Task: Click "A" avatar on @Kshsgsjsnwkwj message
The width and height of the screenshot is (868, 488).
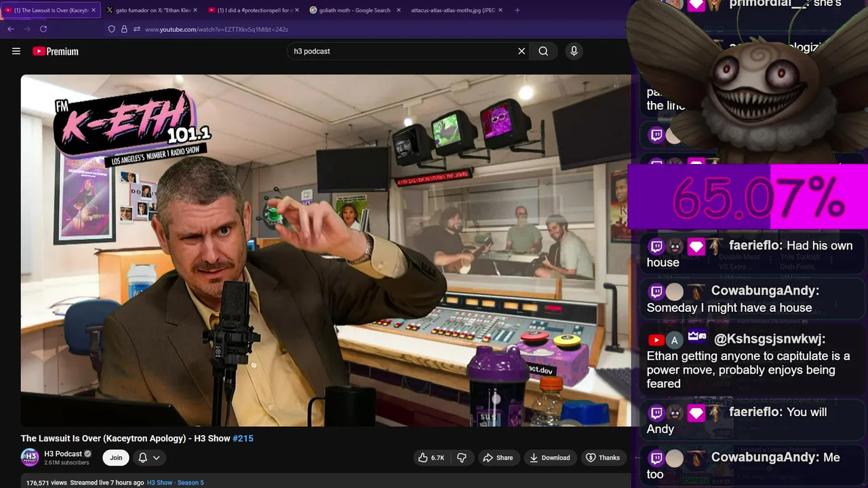Action: pyautogui.click(x=674, y=340)
